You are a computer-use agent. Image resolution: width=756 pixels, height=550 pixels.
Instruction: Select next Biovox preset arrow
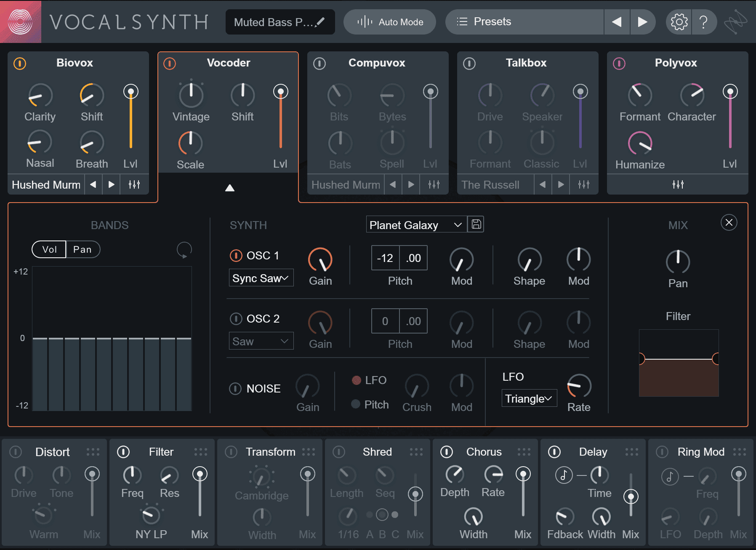point(111,184)
